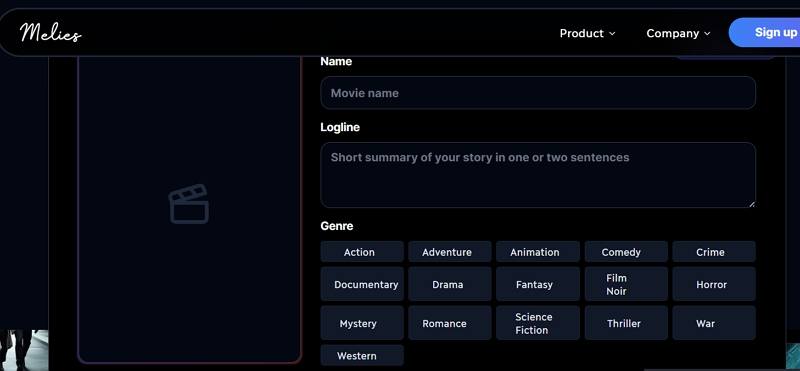Select the Film Noir genre

pos(626,284)
